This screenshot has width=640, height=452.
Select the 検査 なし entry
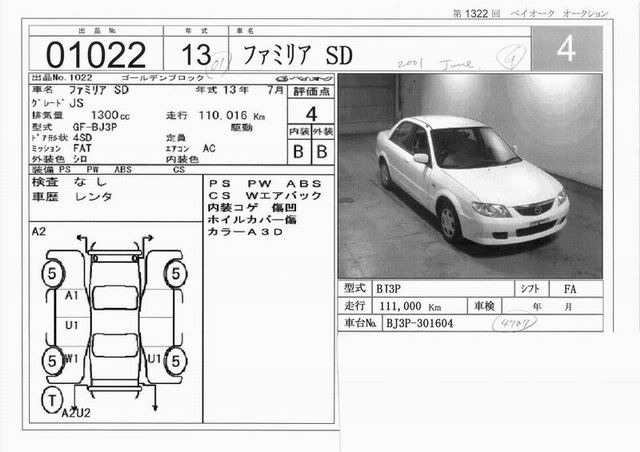click(69, 182)
